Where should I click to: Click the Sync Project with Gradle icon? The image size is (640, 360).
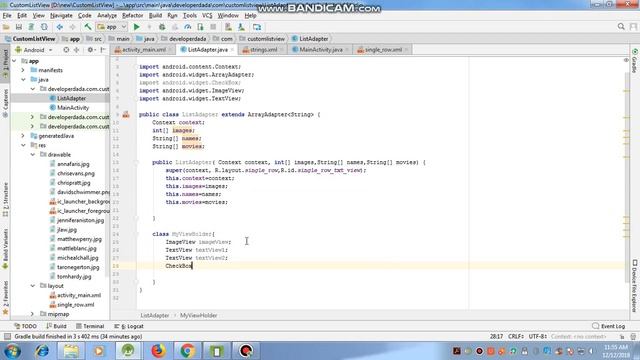point(31,27)
